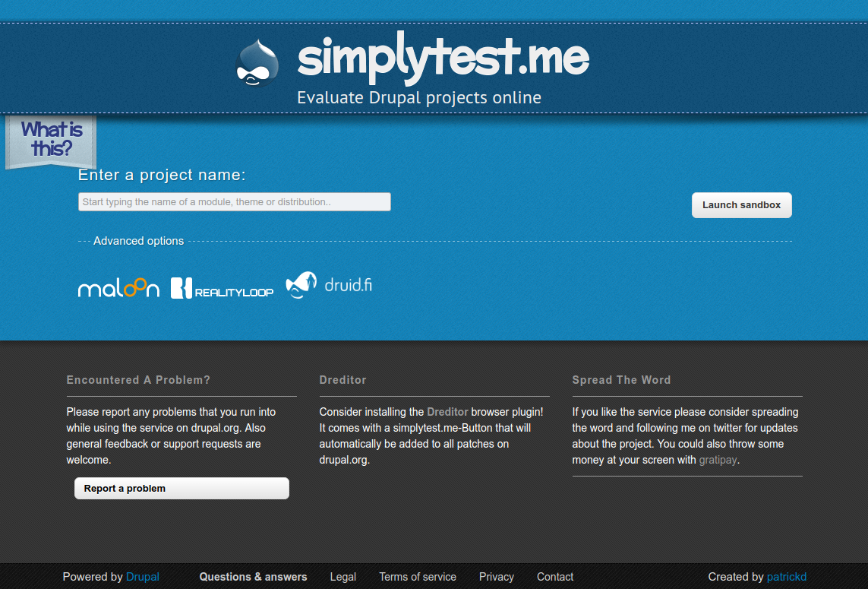The height and width of the screenshot is (589, 868).
Task: Follow the Drupal link in footer
Action: point(143,577)
